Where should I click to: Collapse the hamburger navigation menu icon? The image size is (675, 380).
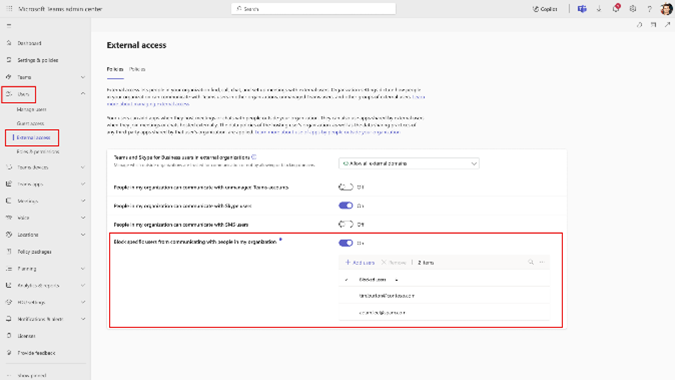tap(9, 26)
